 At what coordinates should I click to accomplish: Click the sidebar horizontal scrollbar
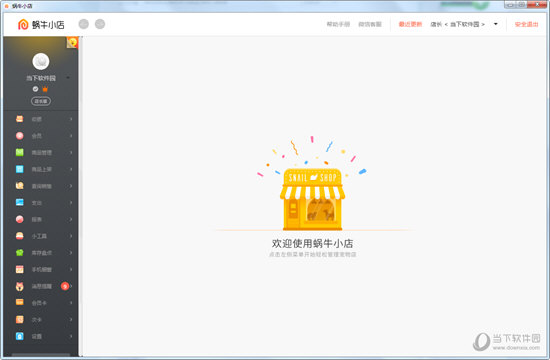coord(41,355)
